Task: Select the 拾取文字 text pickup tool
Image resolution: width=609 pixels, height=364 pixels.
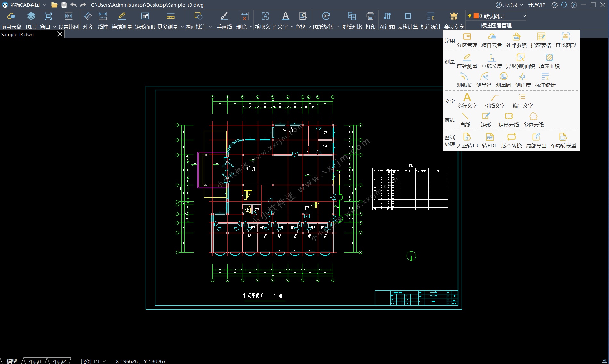Action: [265, 17]
